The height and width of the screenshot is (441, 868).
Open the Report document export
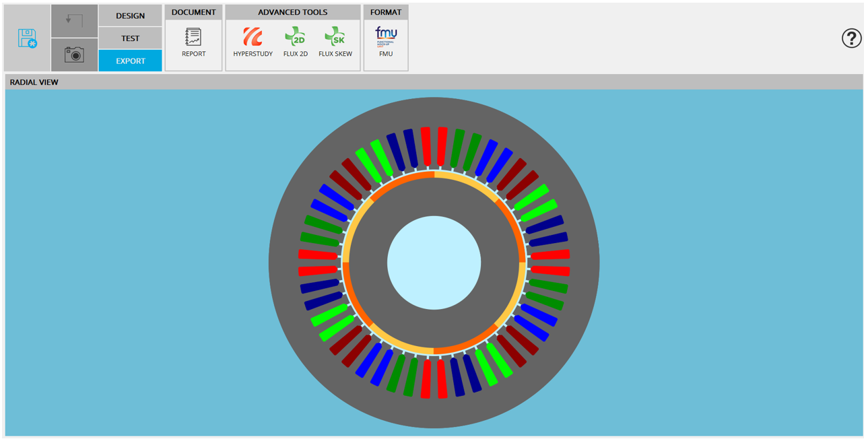pyautogui.click(x=193, y=42)
